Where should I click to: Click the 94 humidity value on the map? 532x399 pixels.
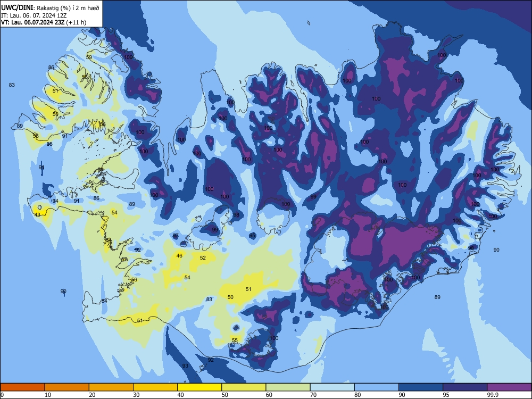click(55, 201)
